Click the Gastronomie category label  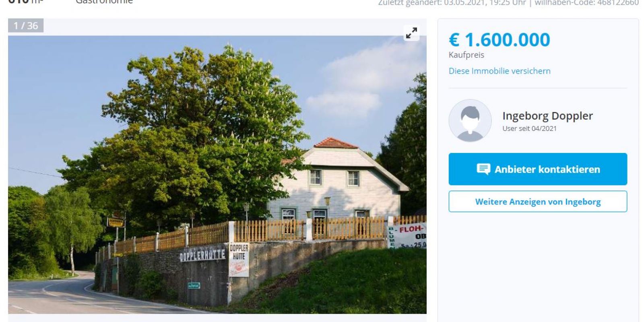click(104, 2)
